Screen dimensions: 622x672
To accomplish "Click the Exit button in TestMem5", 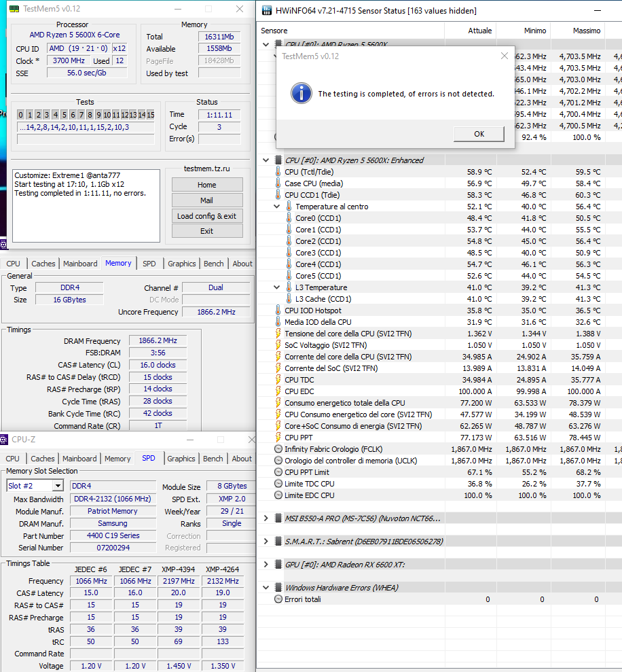I will pyautogui.click(x=207, y=231).
